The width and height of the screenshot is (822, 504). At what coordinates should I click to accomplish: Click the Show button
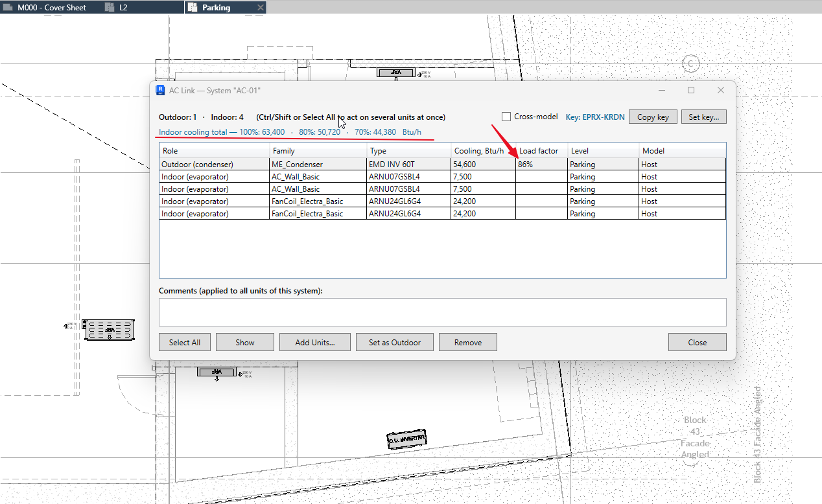pyautogui.click(x=245, y=342)
